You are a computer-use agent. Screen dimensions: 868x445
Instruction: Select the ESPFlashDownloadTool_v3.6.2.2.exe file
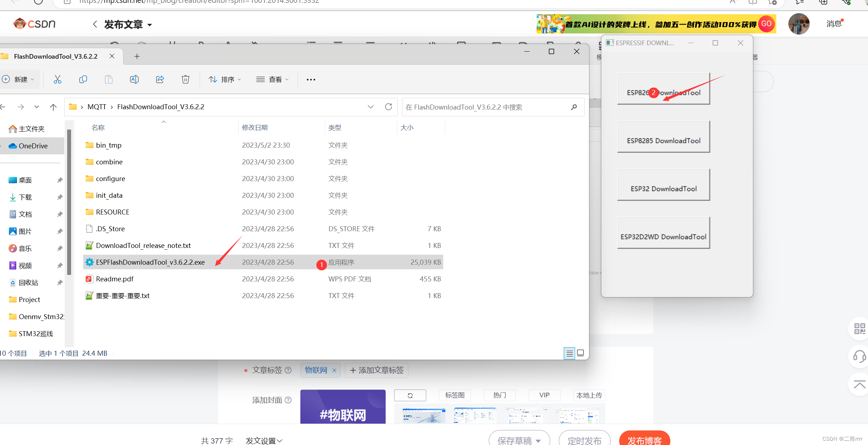(150, 262)
